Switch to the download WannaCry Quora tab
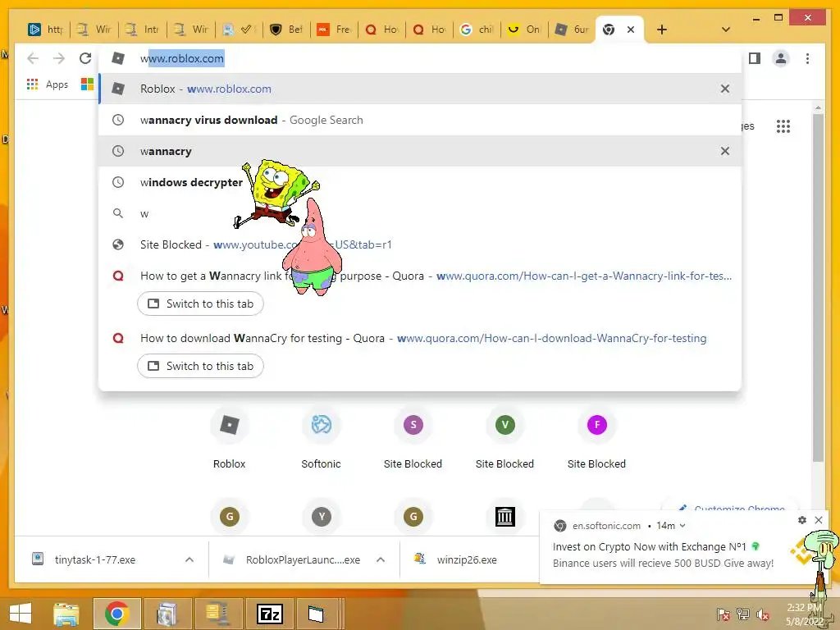 coord(200,366)
